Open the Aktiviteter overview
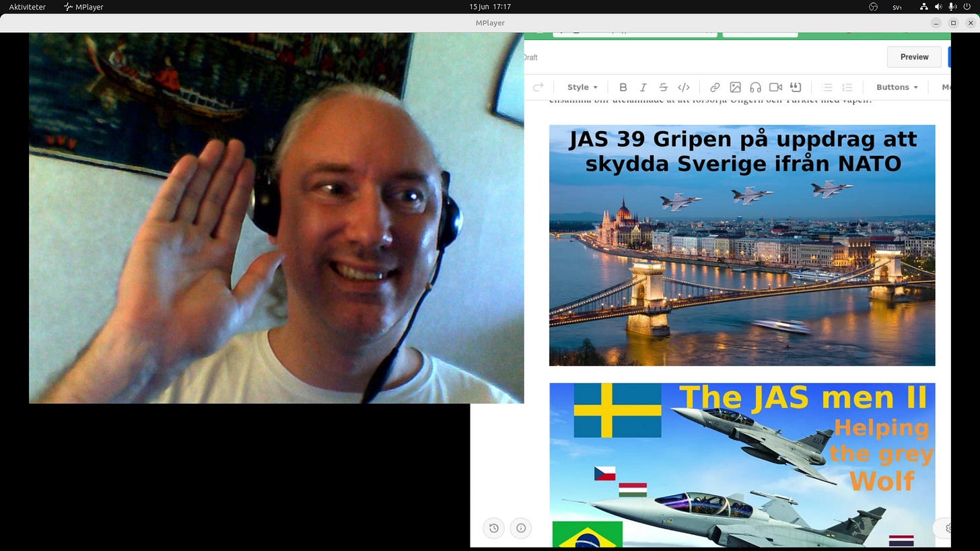The height and width of the screenshot is (551, 980). coord(28,7)
